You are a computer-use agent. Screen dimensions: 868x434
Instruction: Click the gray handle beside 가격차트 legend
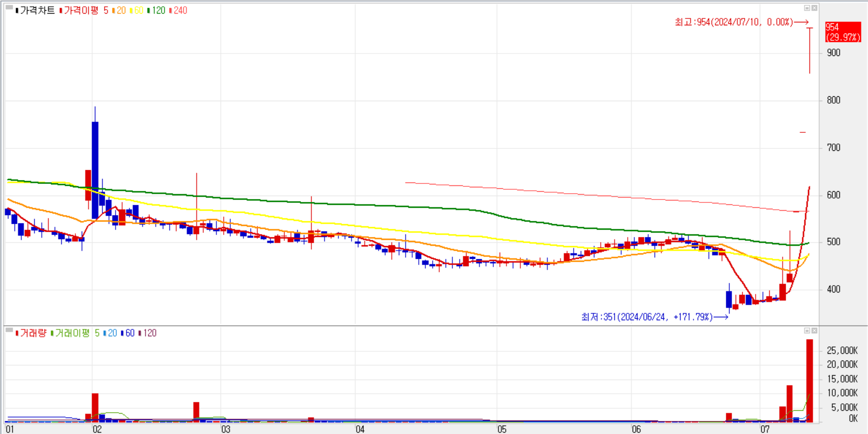tap(9, 7)
